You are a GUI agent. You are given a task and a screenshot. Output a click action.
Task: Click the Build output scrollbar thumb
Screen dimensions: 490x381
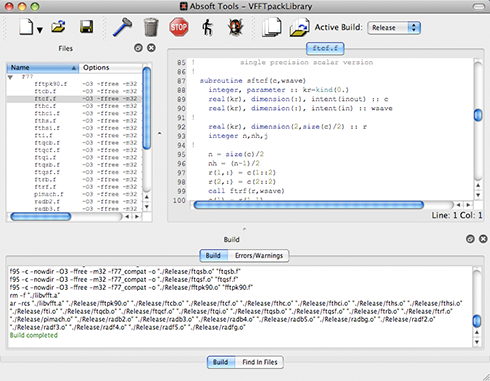(477, 321)
